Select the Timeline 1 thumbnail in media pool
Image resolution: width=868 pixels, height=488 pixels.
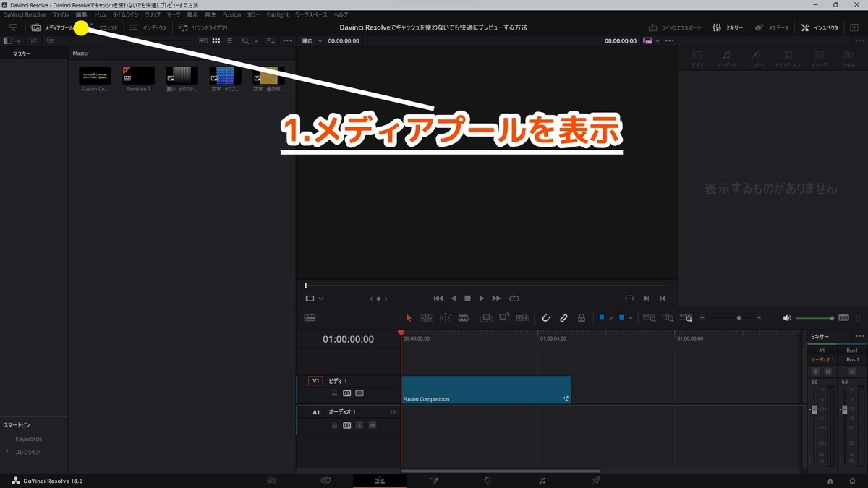[x=137, y=74]
